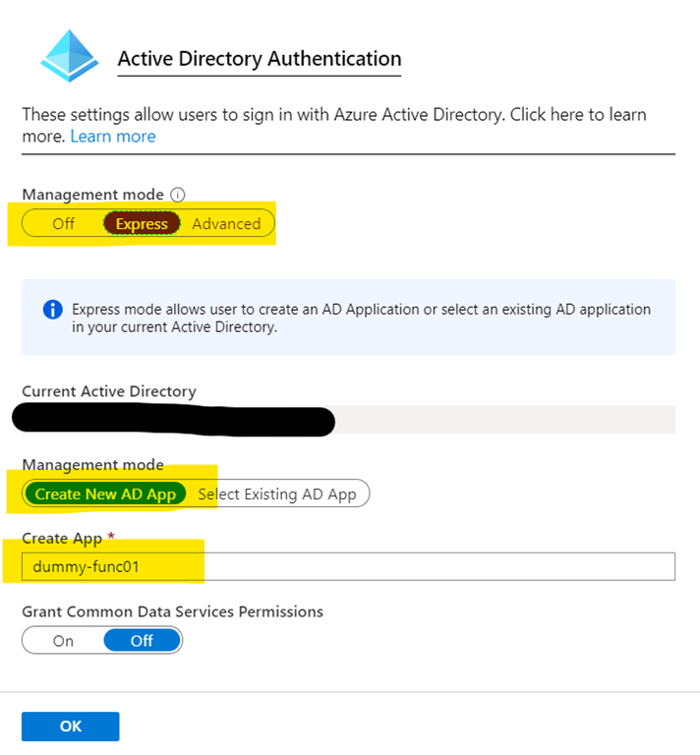Click the Azure Active Directory pyramid logo
700x755 pixels.
(x=70, y=54)
